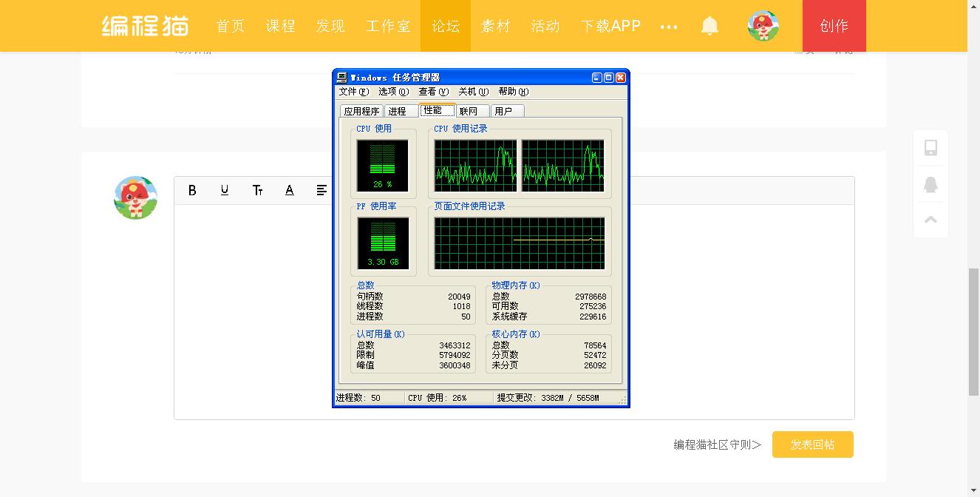Click 下载APP in the top navigation

tap(610, 26)
